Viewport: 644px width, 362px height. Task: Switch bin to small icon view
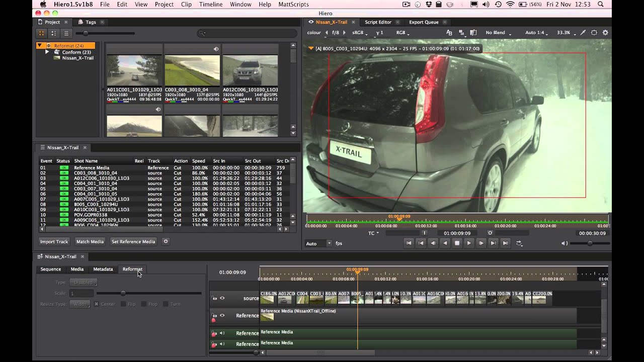tap(54, 33)
